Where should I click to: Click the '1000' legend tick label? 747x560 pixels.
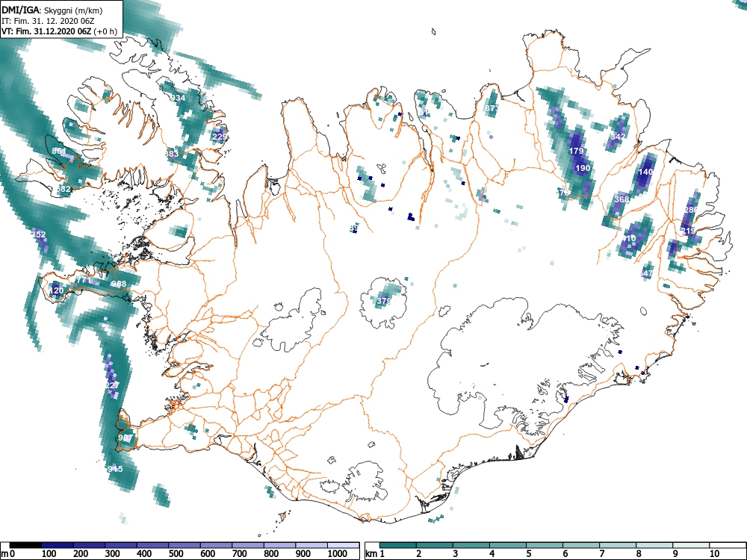click(x=338, y=554)
